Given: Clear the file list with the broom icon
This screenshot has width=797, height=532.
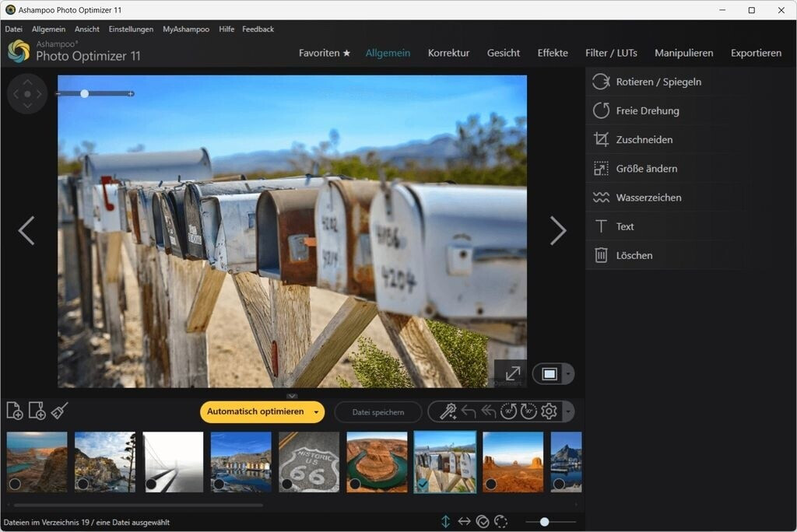Looking at the screenshot, I should tap(58, 411).
